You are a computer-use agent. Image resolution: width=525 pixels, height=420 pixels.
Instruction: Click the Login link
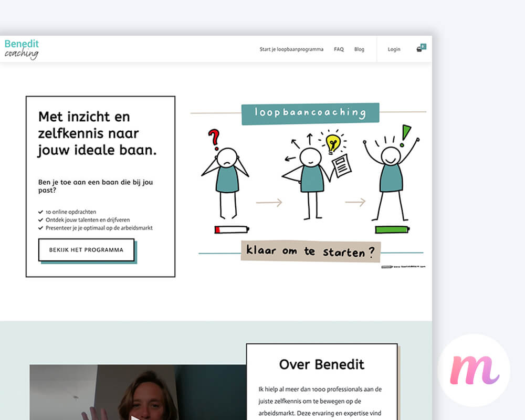tap(394, 49)
